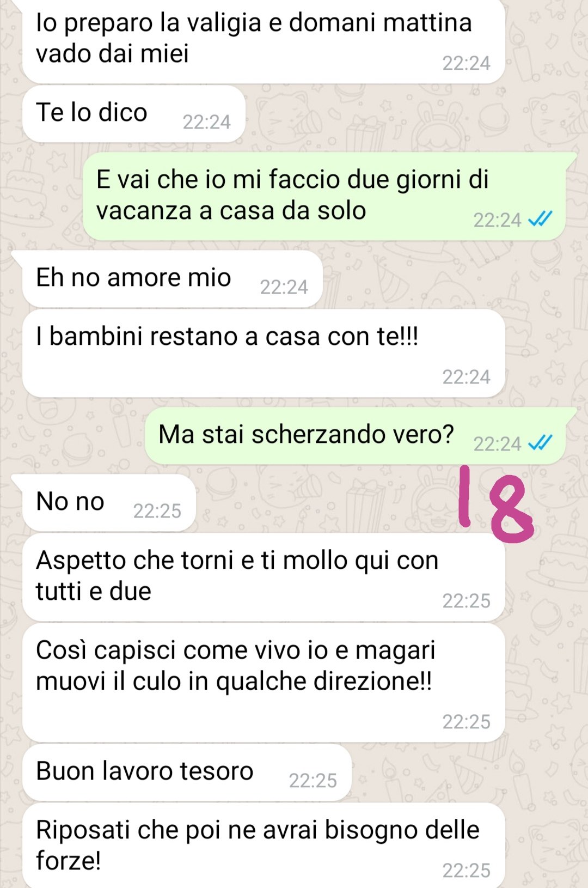Select the 'Aspetto che torni e ti mollo' message
The width and height of the screenshot is (588, 888).
point(264,577)
